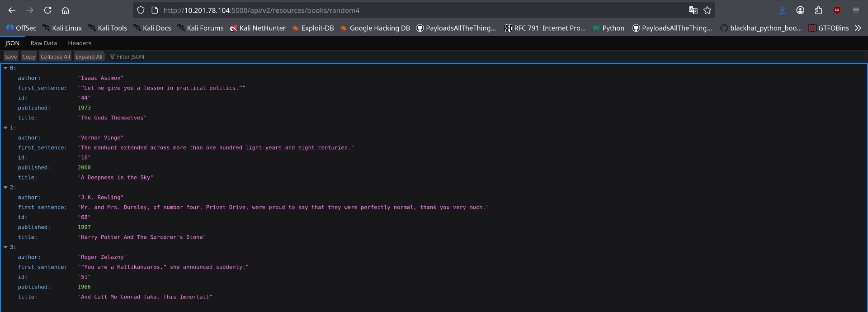
Task: Open the Firefox account icon
Action: point(800,10)
